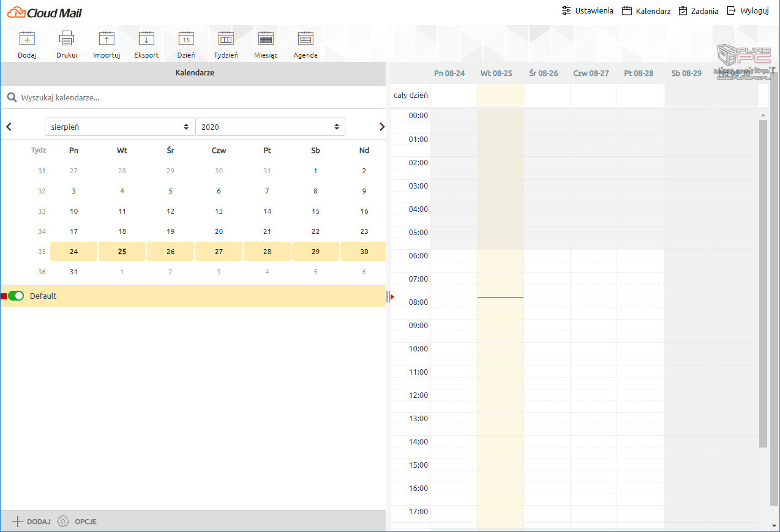The height and width of the screenshot is (532, 780).
Task: Switch to Dzień day view
Action: coord(186,39)
